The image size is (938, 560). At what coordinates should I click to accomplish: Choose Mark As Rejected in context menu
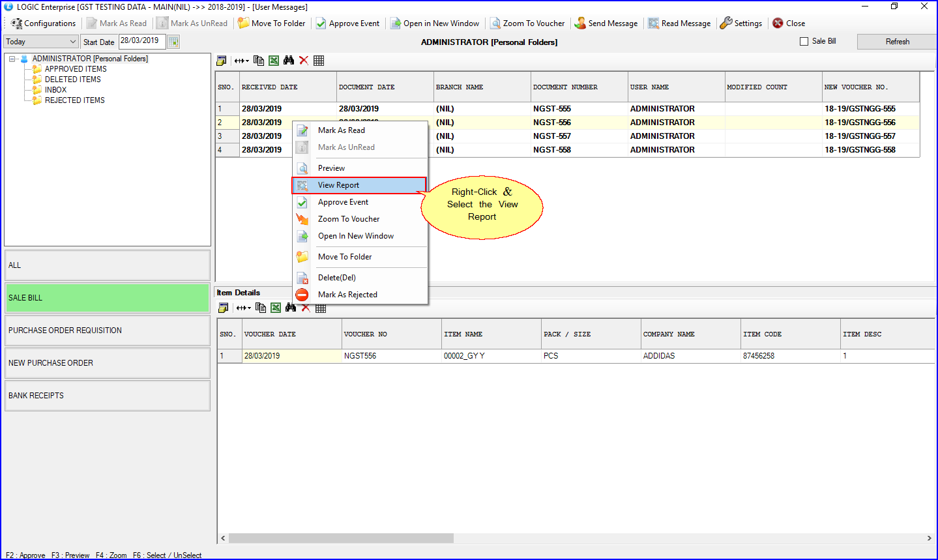point(347,295)
